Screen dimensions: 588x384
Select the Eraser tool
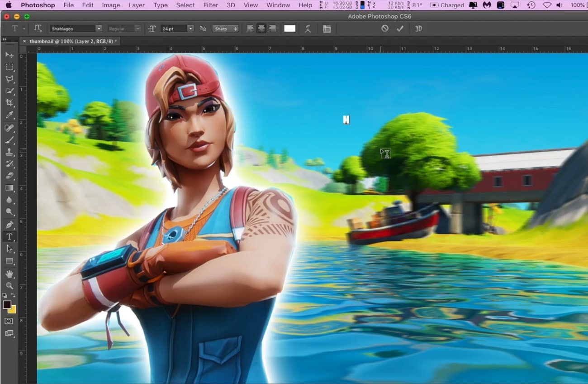(9, 176)
